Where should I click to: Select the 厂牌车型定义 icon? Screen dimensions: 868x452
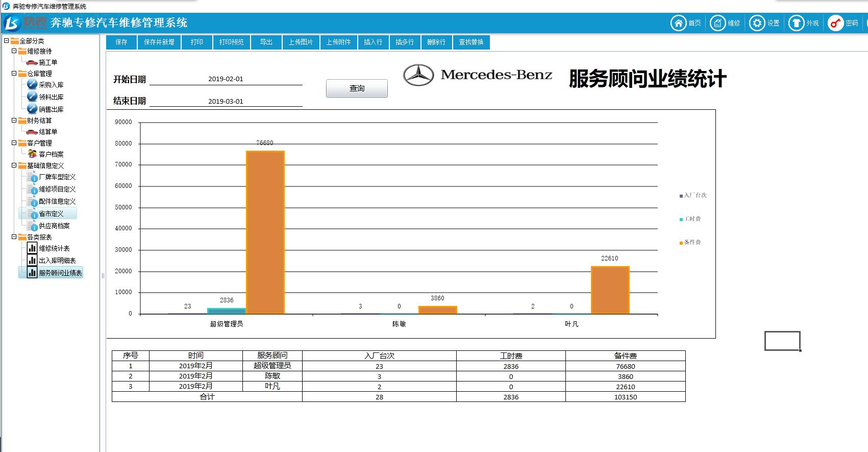point(32,177)
